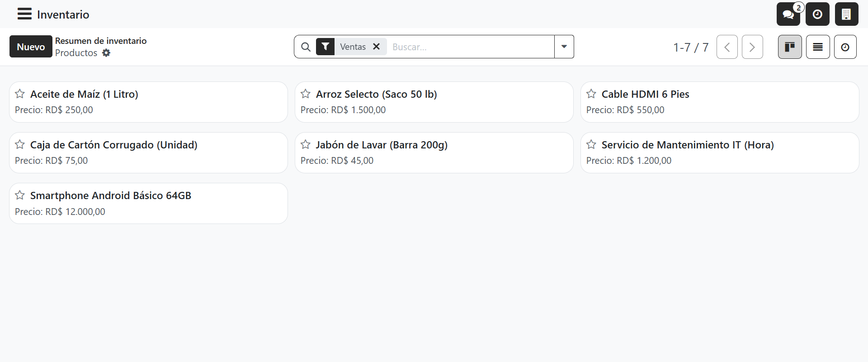Star the Smartphone Android Básico 64GB product

click(x=20, y=195)
